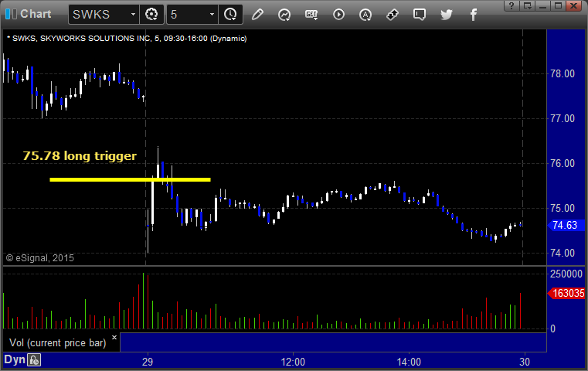
Task: Open symbol settings gear next to SWKS
Action: tap(151, 15)
